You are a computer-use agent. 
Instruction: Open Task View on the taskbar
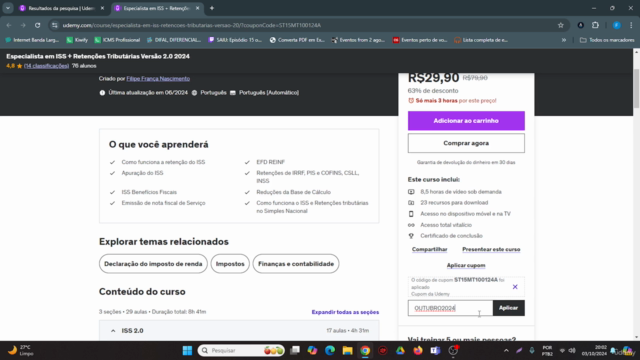(x=295, y=351)
